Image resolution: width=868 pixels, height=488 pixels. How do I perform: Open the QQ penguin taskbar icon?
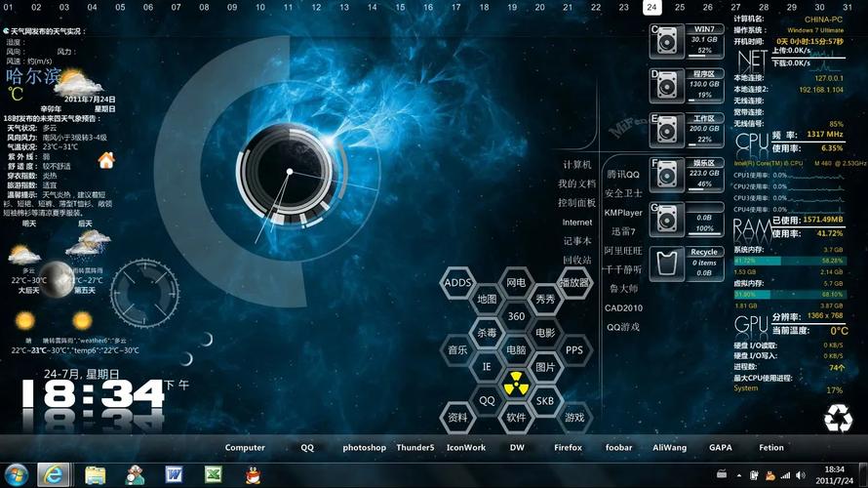tap(253, 475)
